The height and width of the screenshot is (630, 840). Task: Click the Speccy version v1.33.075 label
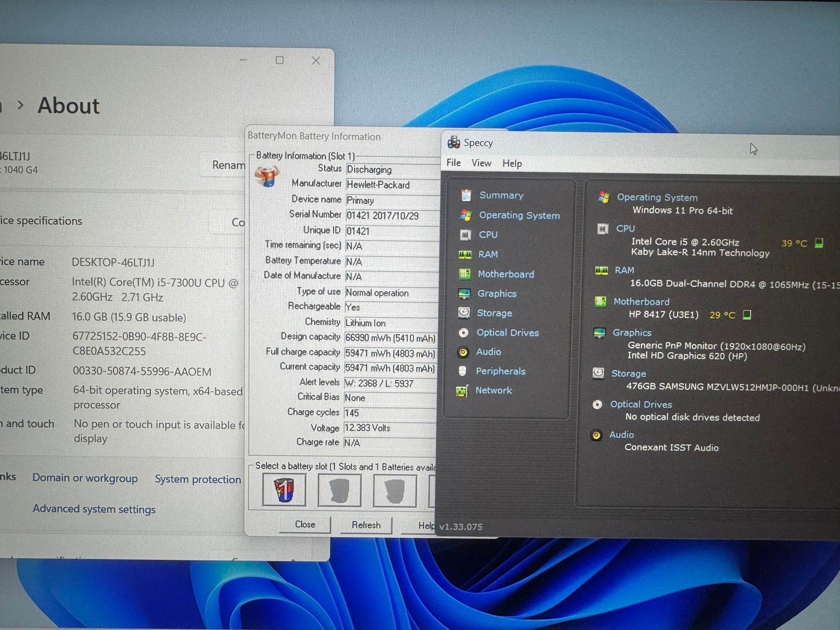(461, 527)
